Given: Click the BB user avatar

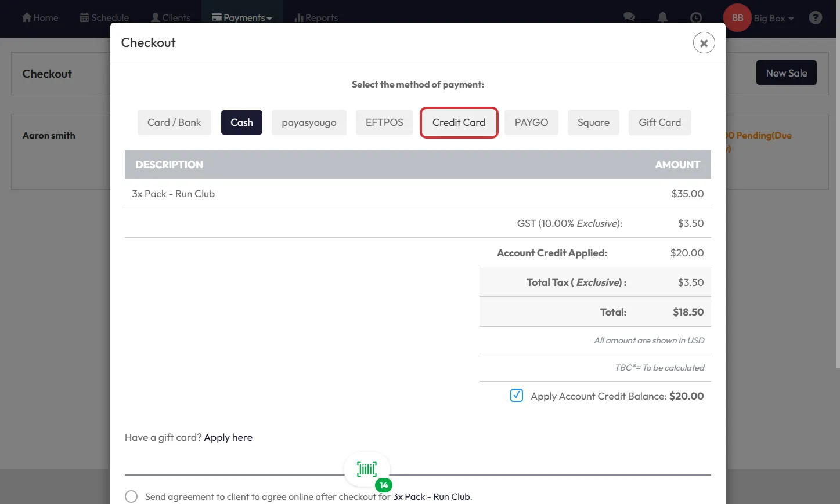Looking at the screenshot, I should pos(737,17).
